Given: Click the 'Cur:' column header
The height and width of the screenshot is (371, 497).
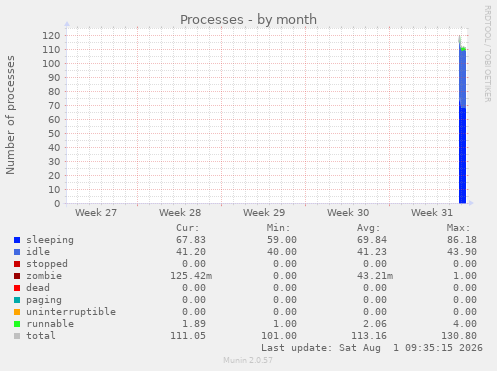Looking at the screenshot, I should [x=188, y=228].
